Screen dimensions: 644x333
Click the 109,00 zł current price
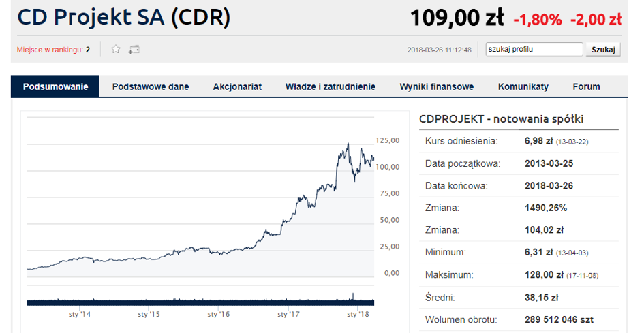[457, 18]
